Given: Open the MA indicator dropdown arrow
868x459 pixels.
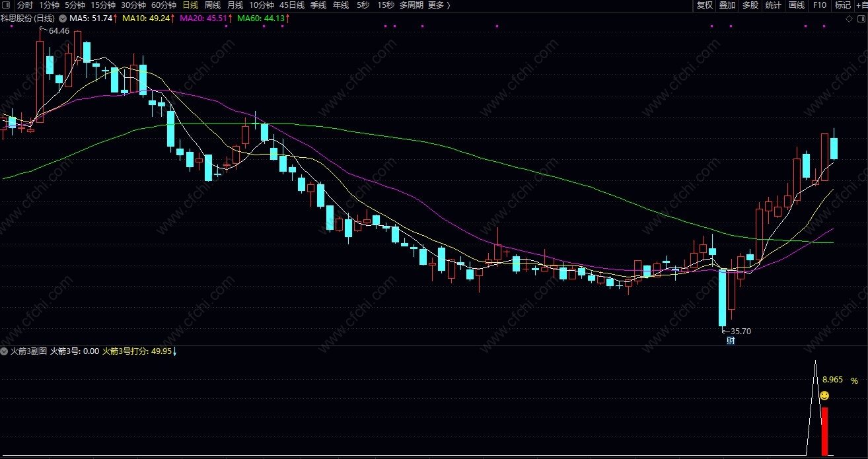Looking at the screenshot, I should click(x=63, y=18).
